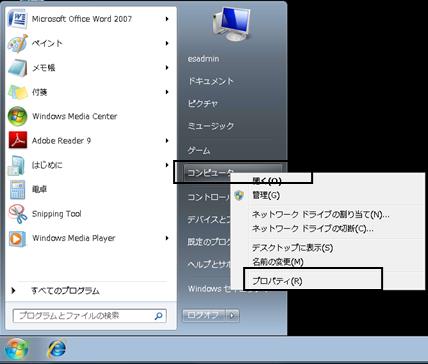The image size is (428, 364).
Task: Choose 管理(G) in the context menu
Action: (266, 195)
